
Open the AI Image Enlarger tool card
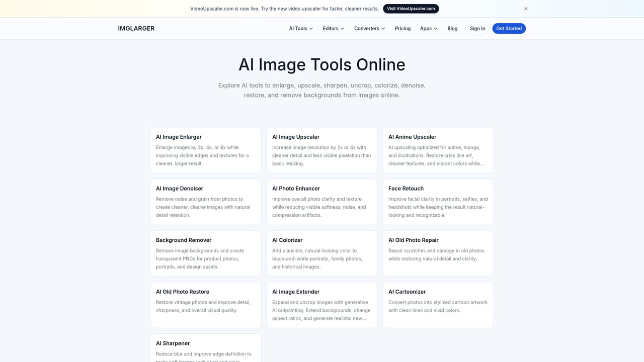click(206, 150)
